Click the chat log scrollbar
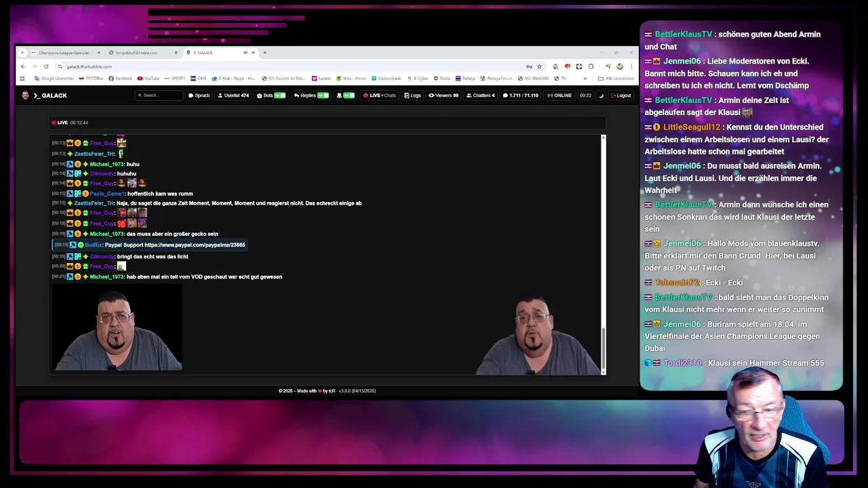This screenshot has height=488, width=868. (x=604, y=348)
